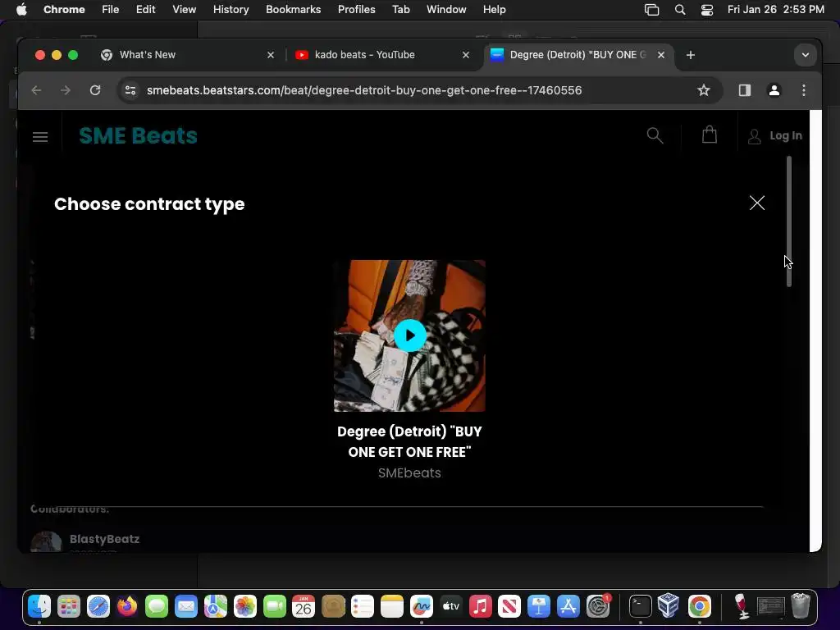Image resolution: width=840 pixels, height=630 pixels.
Task: Launch Safari from the Dock
Action: (x=98, y=606)
